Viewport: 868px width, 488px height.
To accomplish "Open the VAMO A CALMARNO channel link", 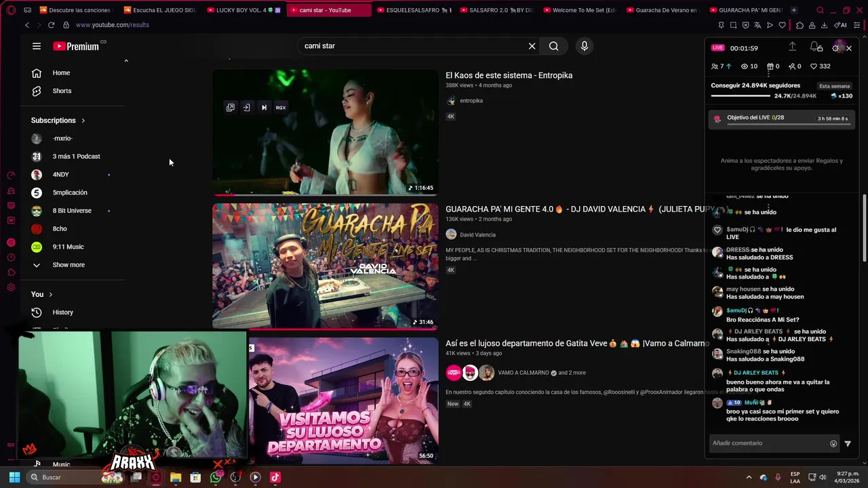I will point(524,373).
